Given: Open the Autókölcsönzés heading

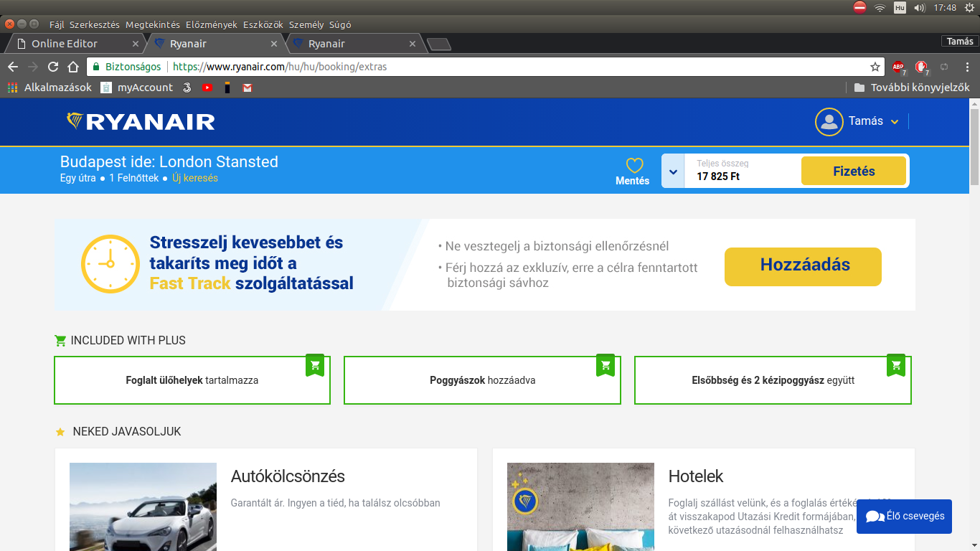Looking at the screenshot, I should (x=288, y=476).
